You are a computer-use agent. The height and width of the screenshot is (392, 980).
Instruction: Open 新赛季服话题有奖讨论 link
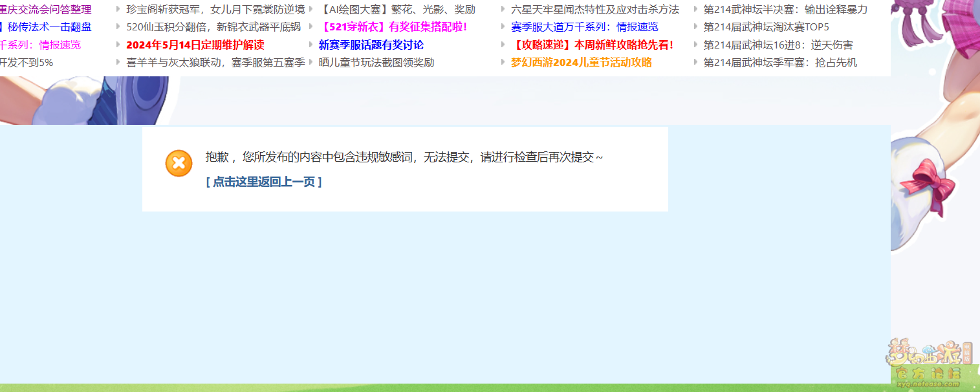pyautogui.click(x=371, y=45)
